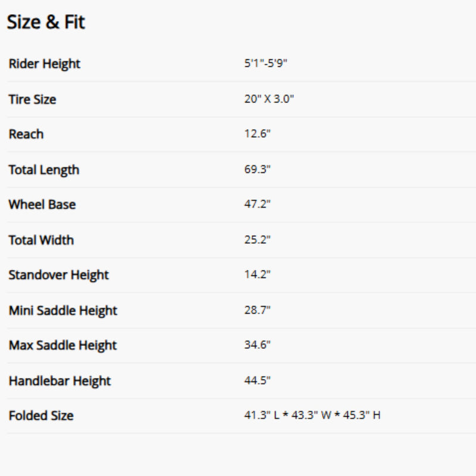Select the Mini Saddle Height label
This screenshot has height=476, width=476.
(62, 310)
